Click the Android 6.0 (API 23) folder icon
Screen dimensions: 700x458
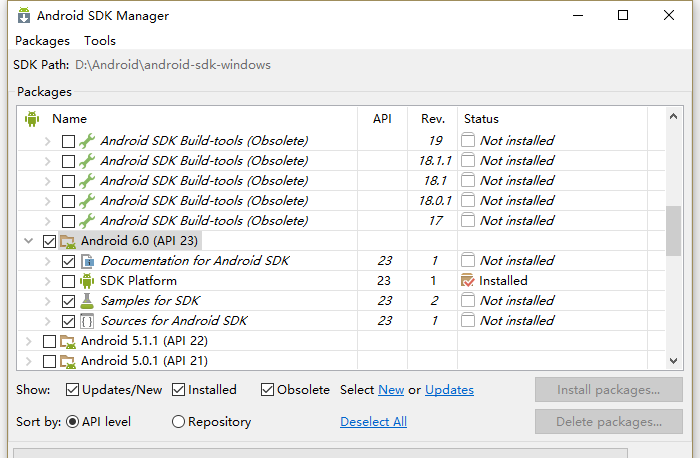pos(68,241)
